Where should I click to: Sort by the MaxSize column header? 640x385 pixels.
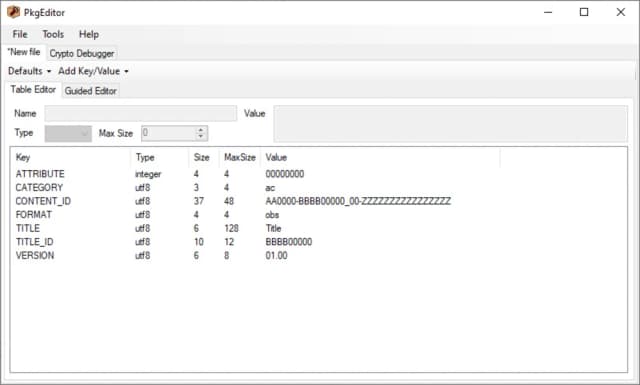coord(240,158)
